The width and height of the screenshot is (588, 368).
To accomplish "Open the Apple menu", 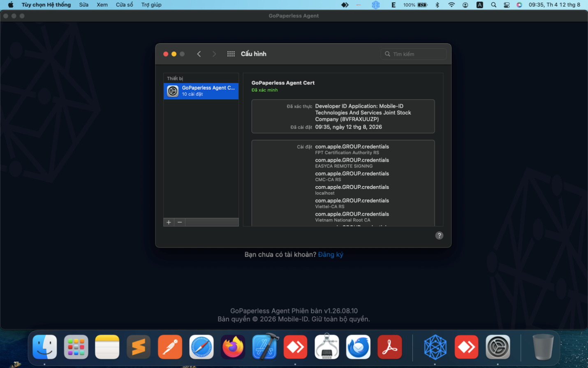I will tap(11, 5).
